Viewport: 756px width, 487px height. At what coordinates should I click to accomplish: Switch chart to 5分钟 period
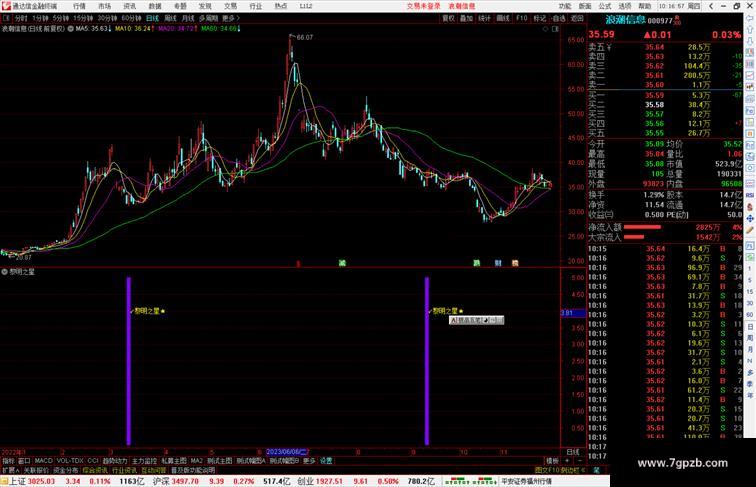61,18
